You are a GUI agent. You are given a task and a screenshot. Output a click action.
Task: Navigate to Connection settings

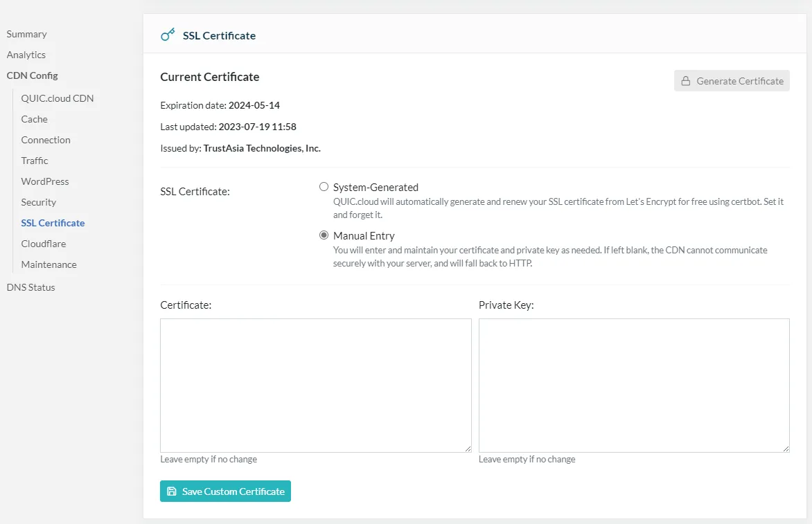46,140
